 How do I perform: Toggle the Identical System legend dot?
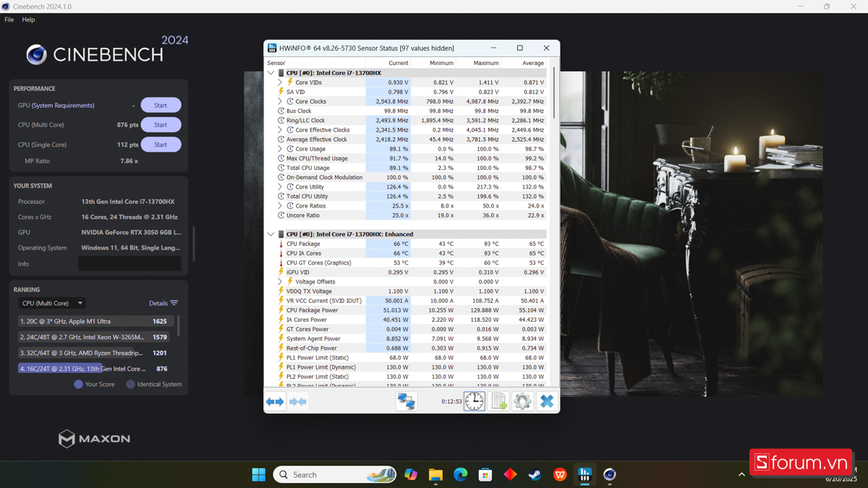(130, 384)
